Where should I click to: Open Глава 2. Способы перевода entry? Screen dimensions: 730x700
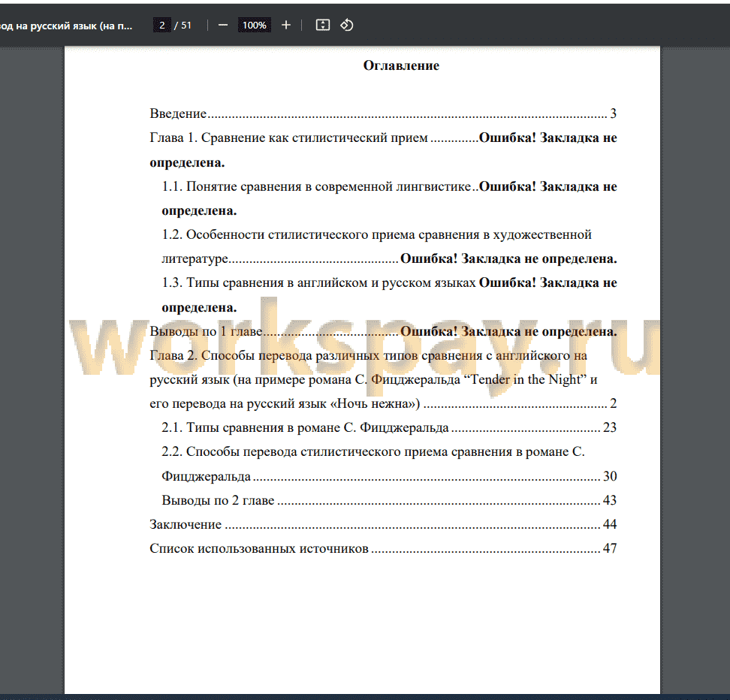(383, 379)
